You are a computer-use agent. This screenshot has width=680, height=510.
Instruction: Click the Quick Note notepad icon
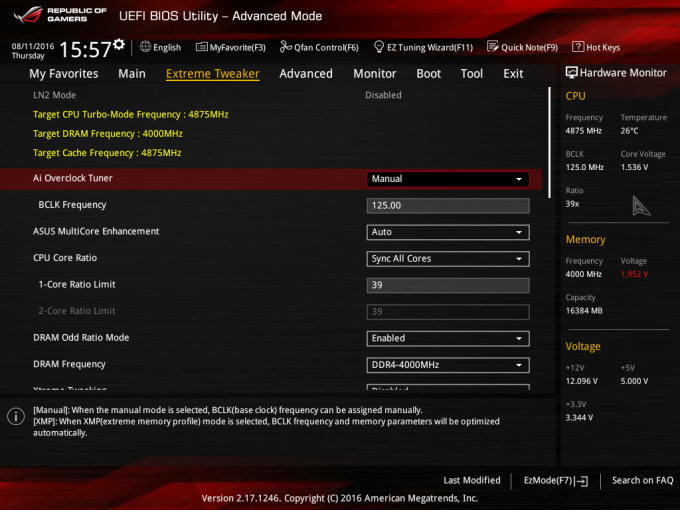(493, 46)
